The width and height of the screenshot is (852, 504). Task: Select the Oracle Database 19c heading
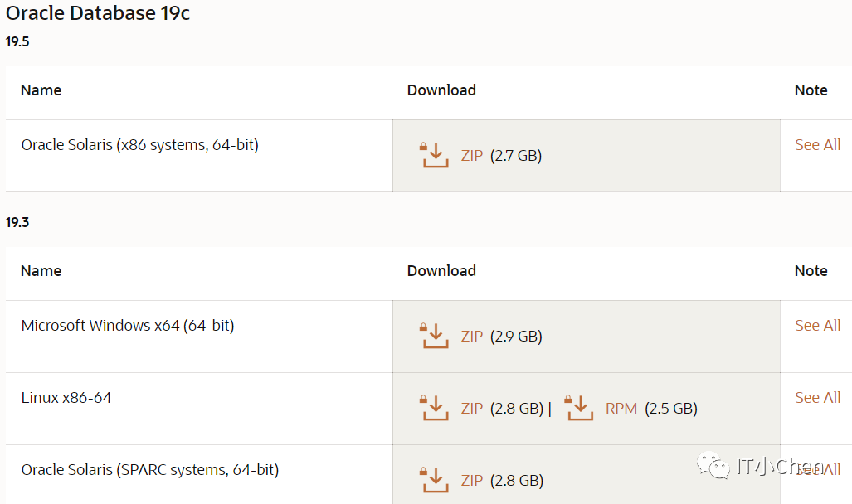click(98, 14)
